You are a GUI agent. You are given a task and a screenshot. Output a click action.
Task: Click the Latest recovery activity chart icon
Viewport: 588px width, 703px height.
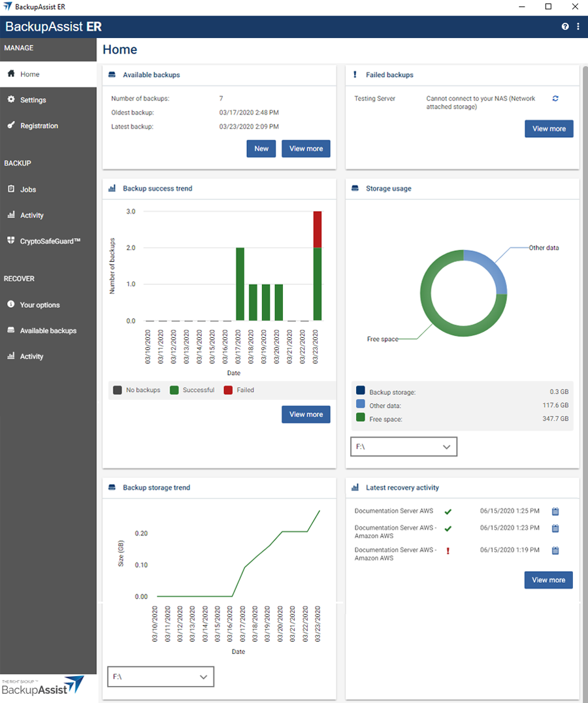pos(355,487)
